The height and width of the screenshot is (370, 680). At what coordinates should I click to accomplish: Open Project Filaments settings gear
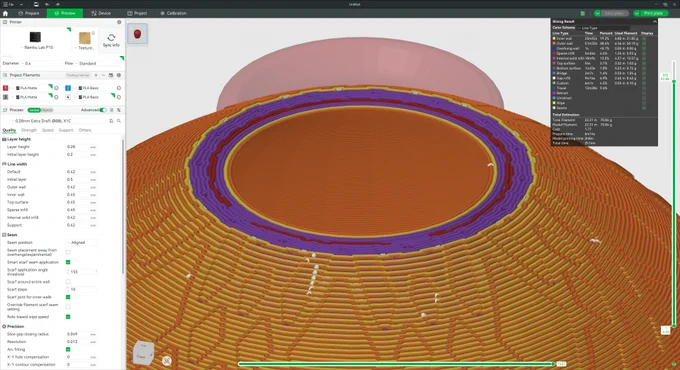pos(119,75)
